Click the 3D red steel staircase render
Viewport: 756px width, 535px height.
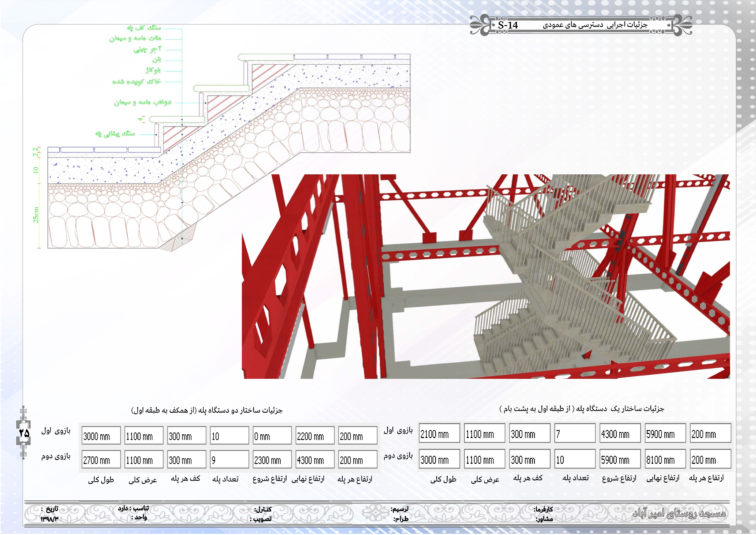click(486, 277)
